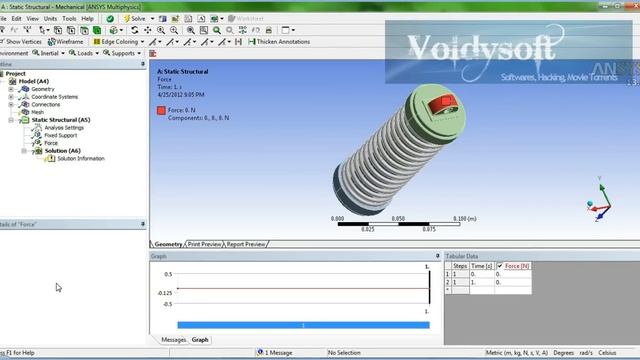Switch to the Report Preview tab
The width and height of the screenshot is (640, 360).
(246, 244)
